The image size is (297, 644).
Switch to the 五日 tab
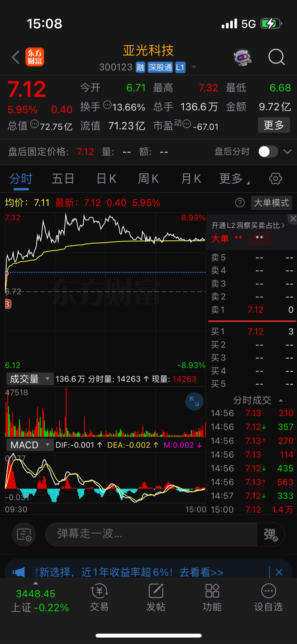click(x=63, y=179)
